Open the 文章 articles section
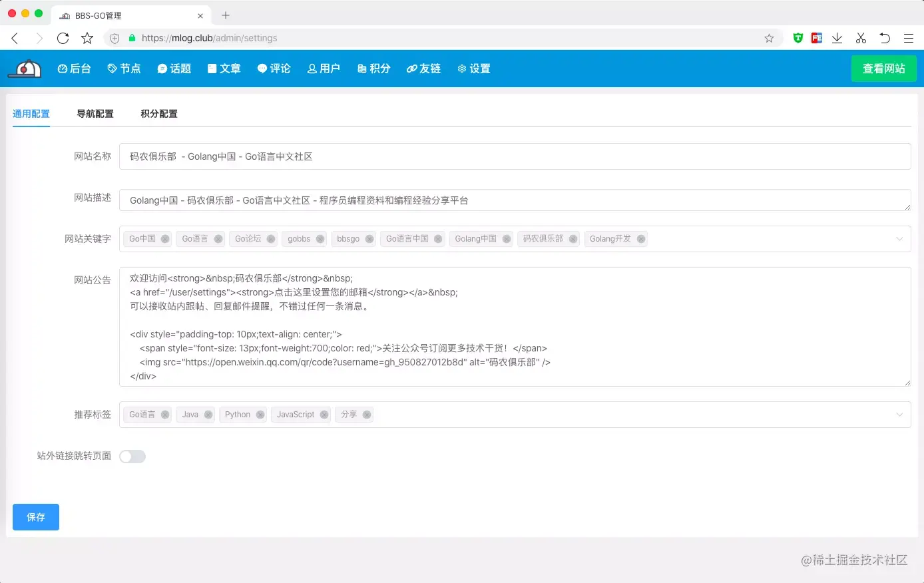924x583 pixels. tap(224, 69)
